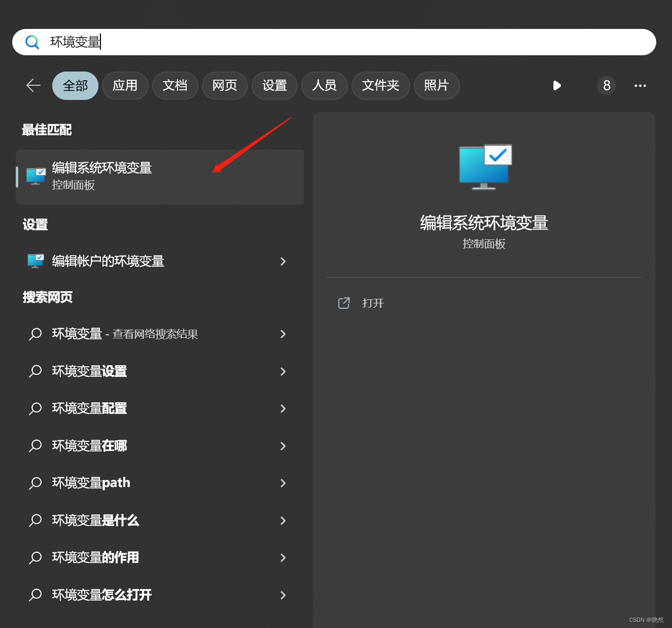Click the back arrow to leave search

(32, 85)
